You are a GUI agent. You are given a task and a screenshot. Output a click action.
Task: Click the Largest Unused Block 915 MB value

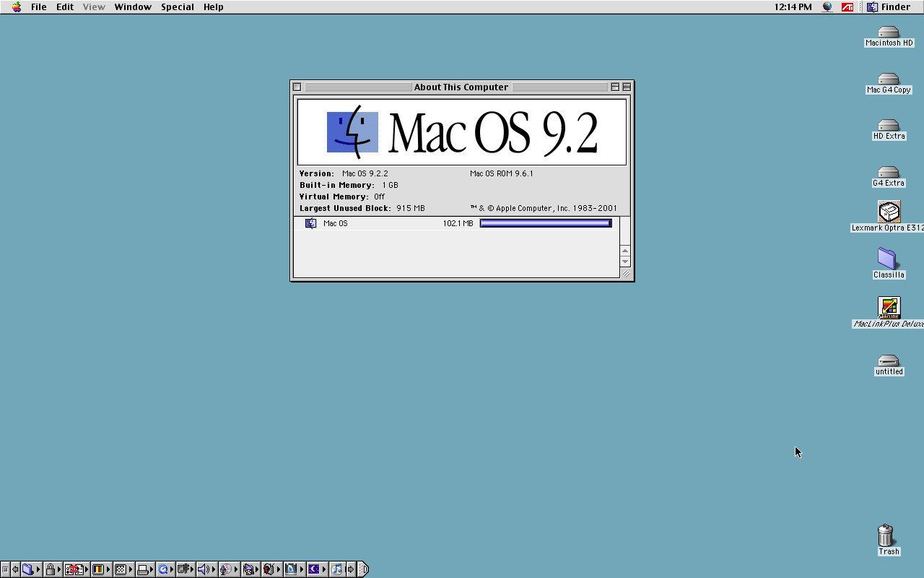(x=410, y=208)
